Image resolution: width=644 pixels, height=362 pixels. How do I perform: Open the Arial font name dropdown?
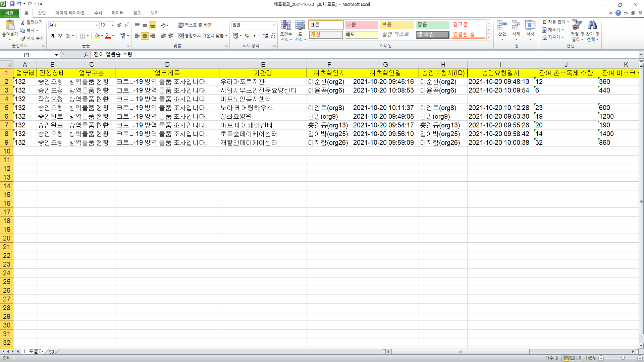(97, 25)
